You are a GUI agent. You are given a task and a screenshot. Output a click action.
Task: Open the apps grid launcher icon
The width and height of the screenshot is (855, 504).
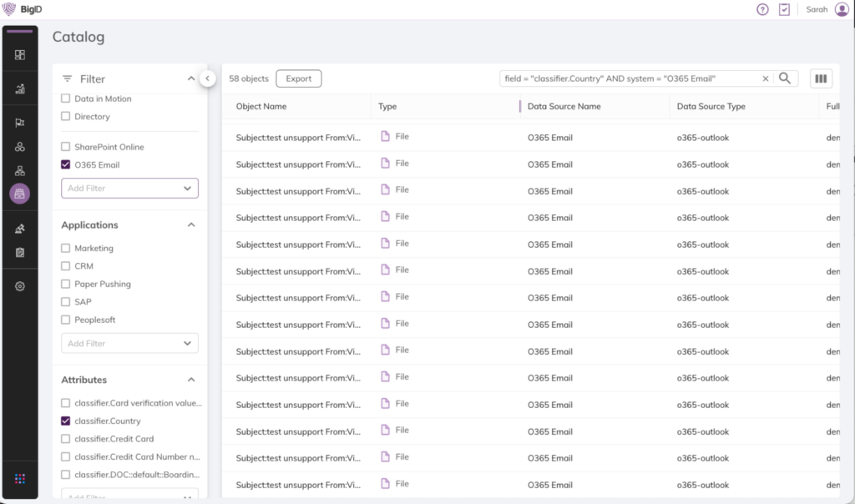[x=20, y=478]
